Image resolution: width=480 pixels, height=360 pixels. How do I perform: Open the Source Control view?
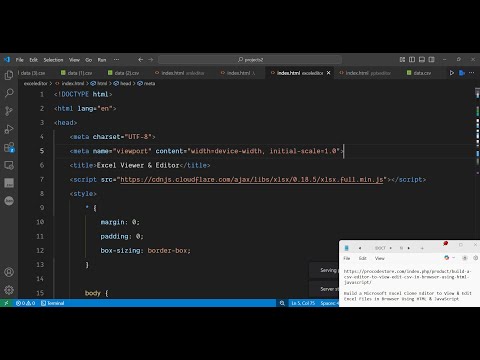coord(9,111)
